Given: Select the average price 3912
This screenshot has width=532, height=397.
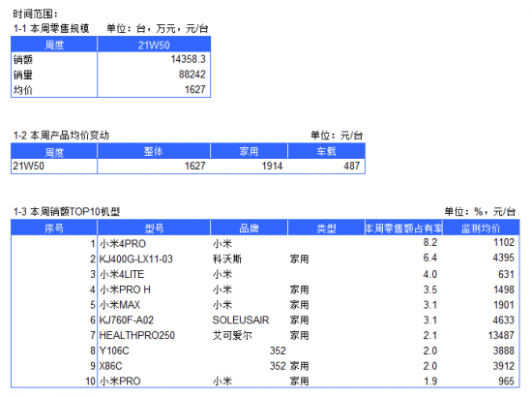Looking at the screenshot, I should tap(504, 366).
